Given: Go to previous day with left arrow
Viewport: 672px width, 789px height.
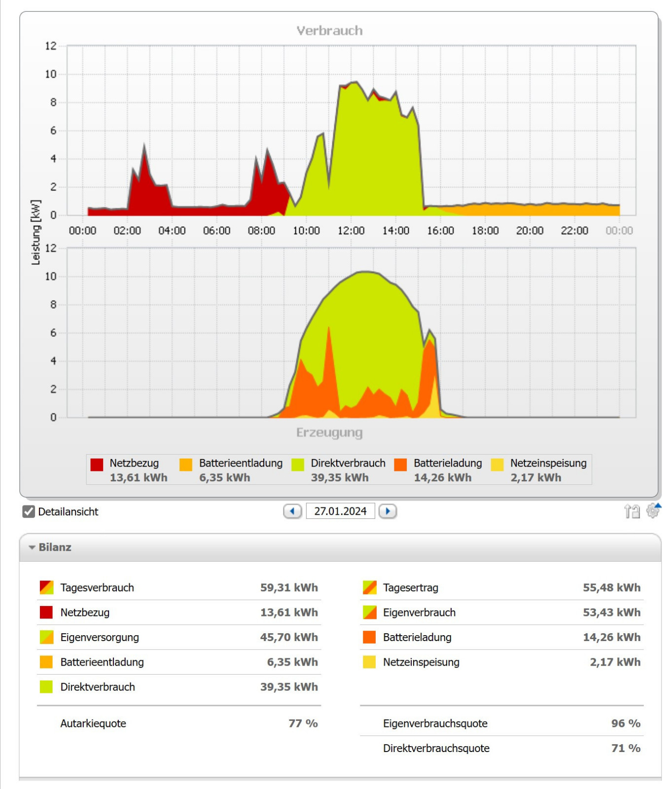Looking at the screenshot, I should click(x=292, y=511).
